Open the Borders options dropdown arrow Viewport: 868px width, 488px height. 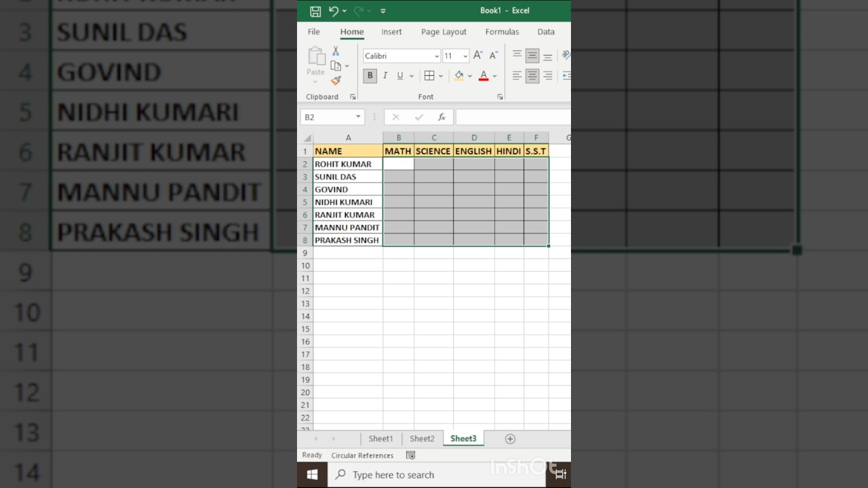point(441,76)
